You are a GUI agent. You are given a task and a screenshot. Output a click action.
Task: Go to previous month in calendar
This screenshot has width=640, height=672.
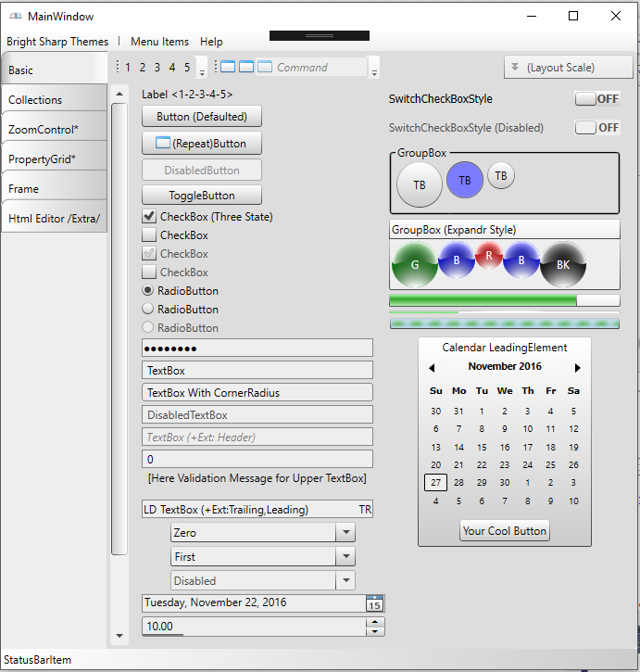[x=432, y=367]
